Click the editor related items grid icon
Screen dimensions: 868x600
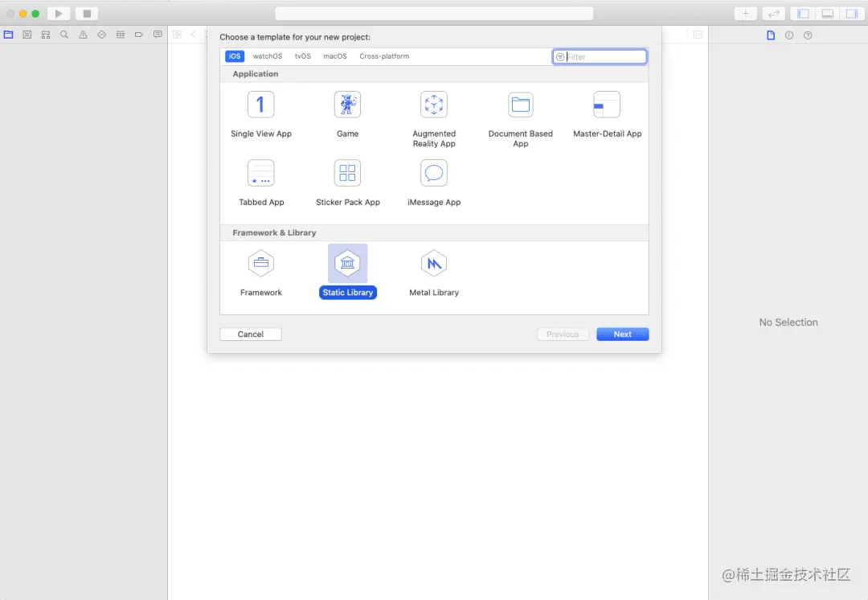[177, 35]
